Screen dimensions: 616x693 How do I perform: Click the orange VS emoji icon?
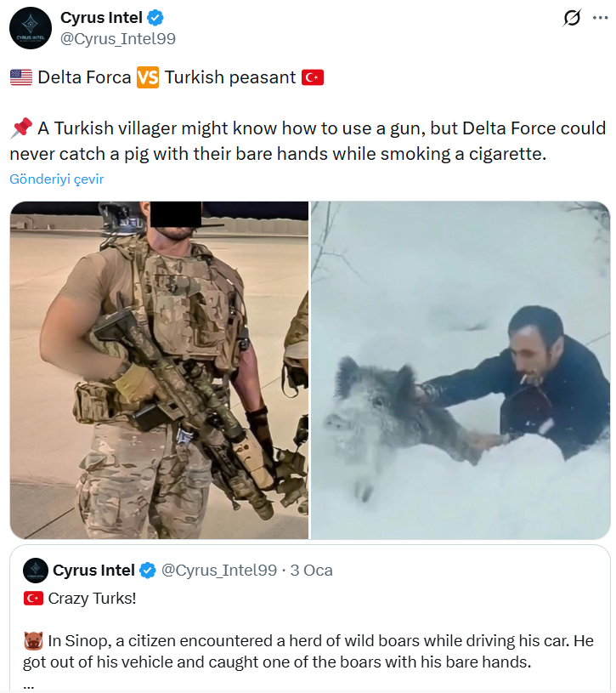pos(148,77)
